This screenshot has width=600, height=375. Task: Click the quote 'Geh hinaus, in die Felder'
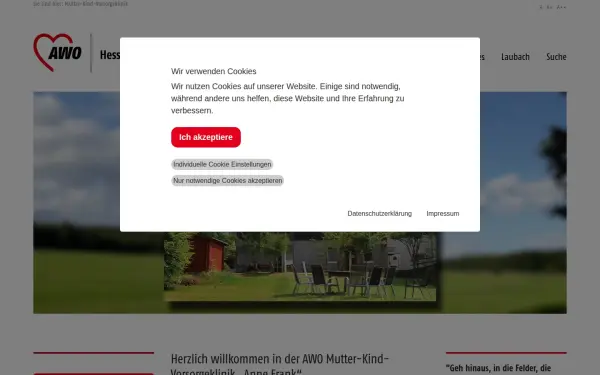500,368
